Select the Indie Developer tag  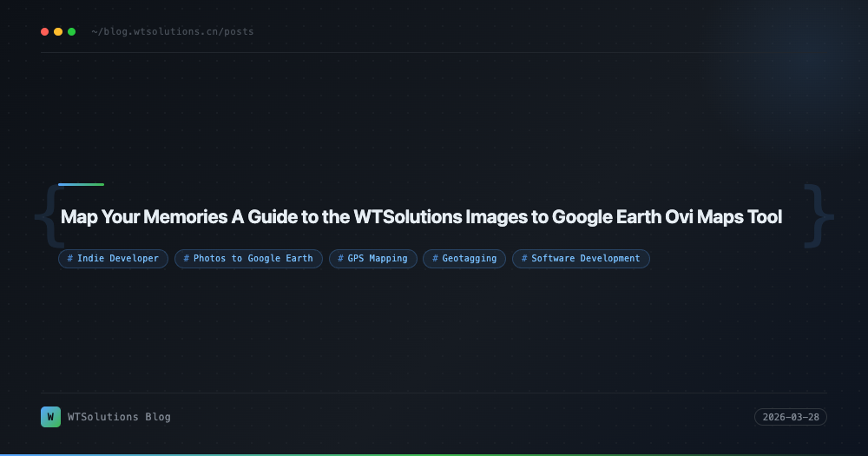[113, 259]
